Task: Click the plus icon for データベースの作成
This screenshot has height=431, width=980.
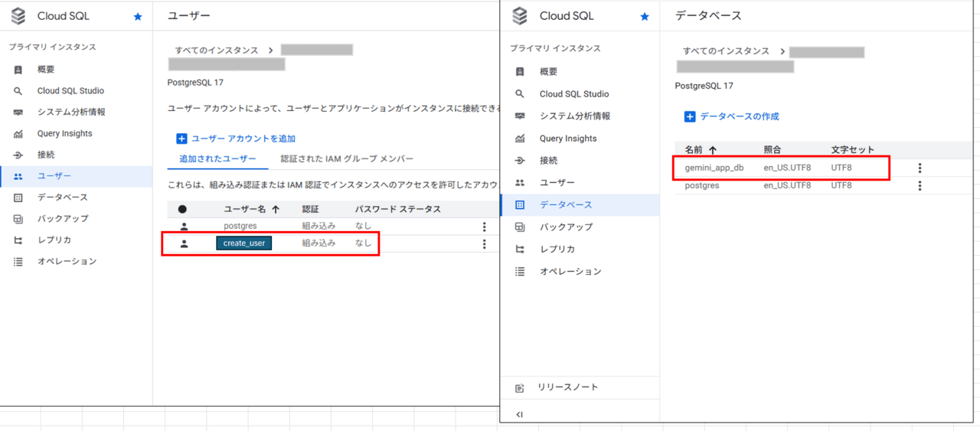Action: click(x=689, y=117)
